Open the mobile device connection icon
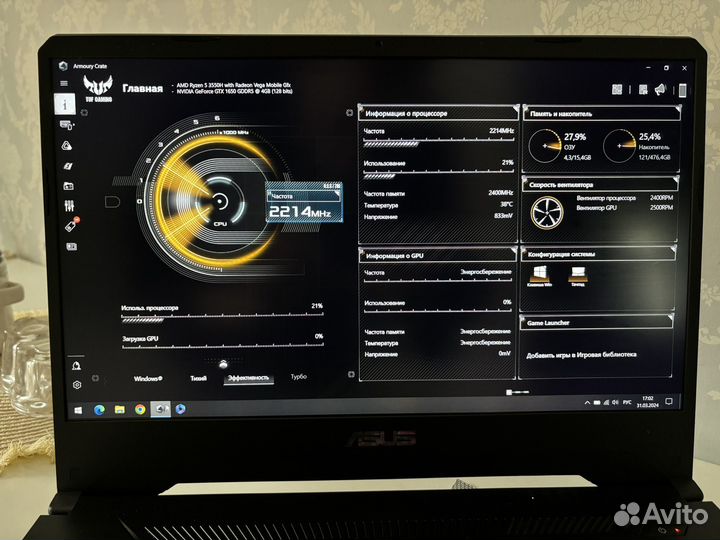 (682, 90)
